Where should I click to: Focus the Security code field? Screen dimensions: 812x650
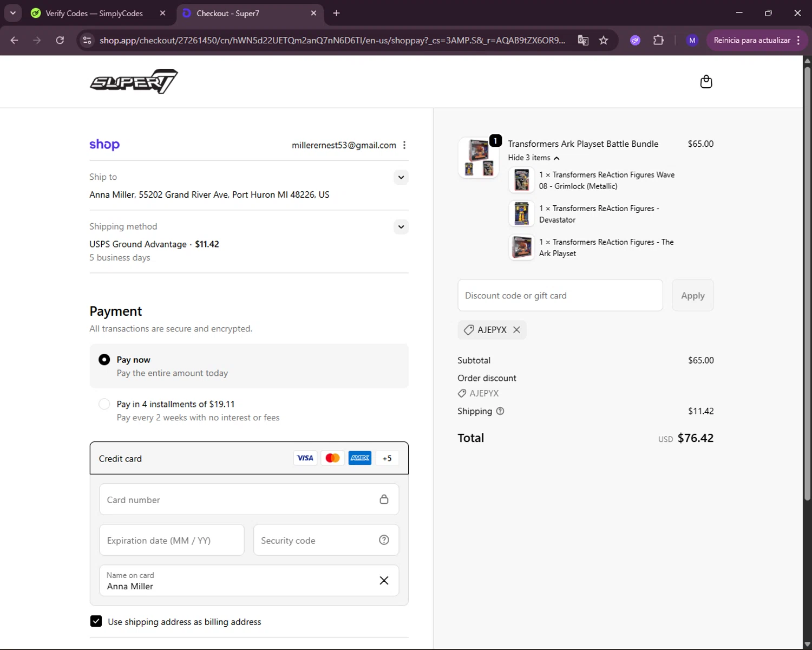click(x=326, y=540)
